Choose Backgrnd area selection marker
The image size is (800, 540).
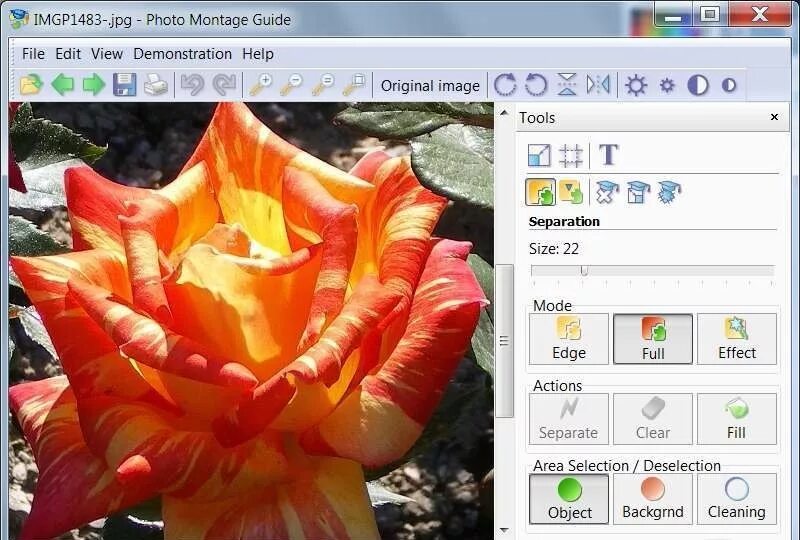(x=653, y=499)
